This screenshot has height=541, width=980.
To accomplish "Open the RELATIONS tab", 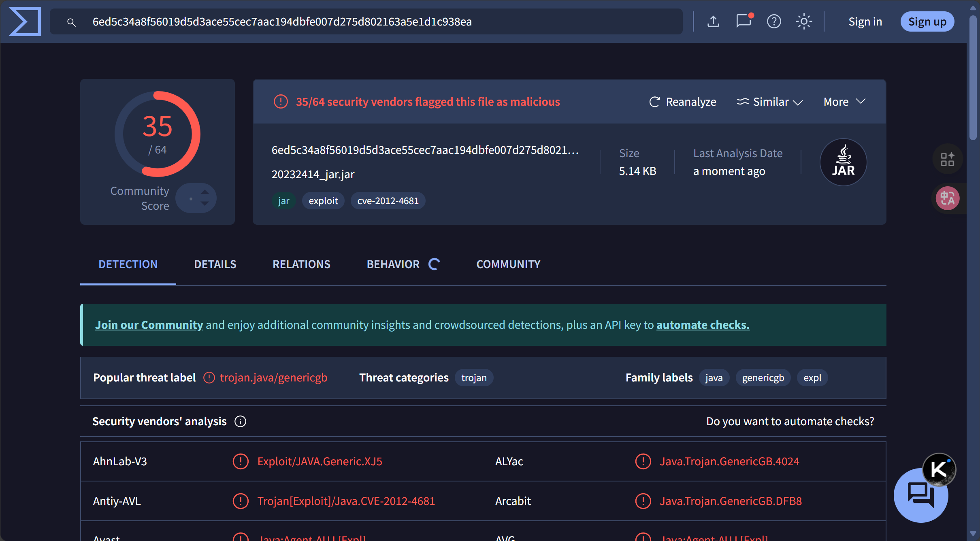I will pyautogui.click(x=301, y=264).
